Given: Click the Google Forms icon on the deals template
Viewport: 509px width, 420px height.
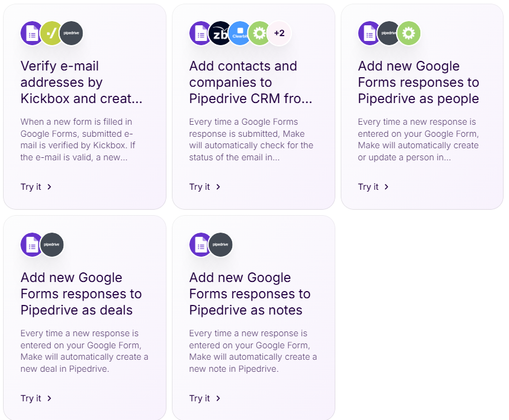Looking at the screenshot, I should click(x=31, y=245).
